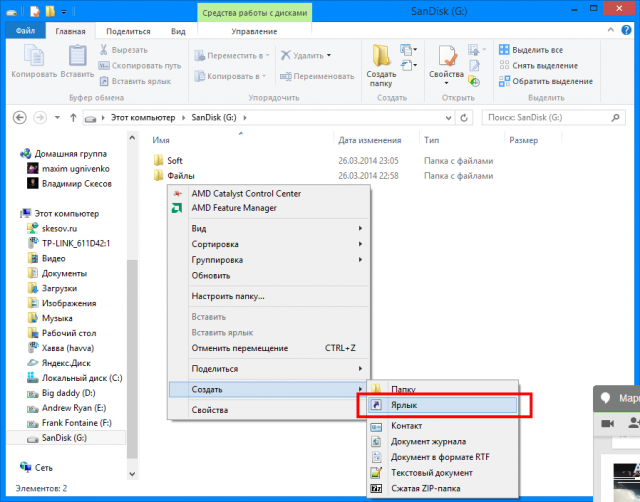Image resolution: width=640 pixels, height=502 pixels.
Task: Open Документы in the navigation pane
Action: click(58, 273)
